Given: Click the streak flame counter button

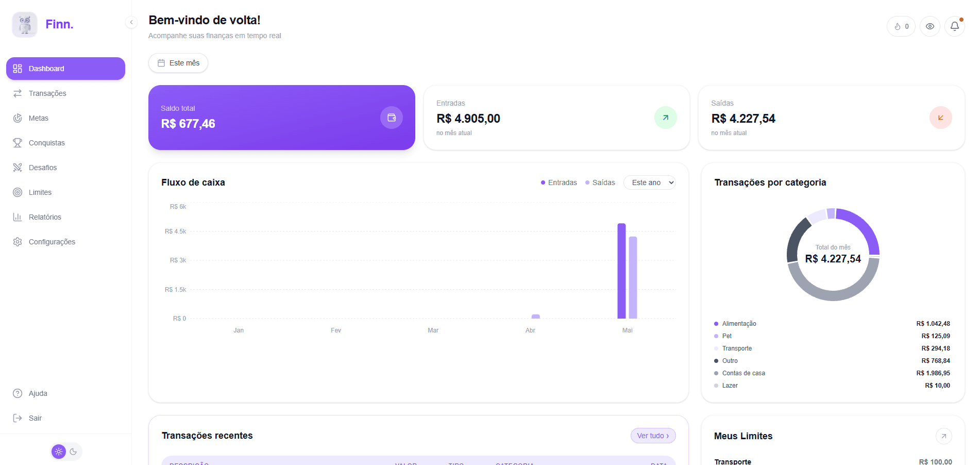Looking at the screenshot, I should point(901,26).
